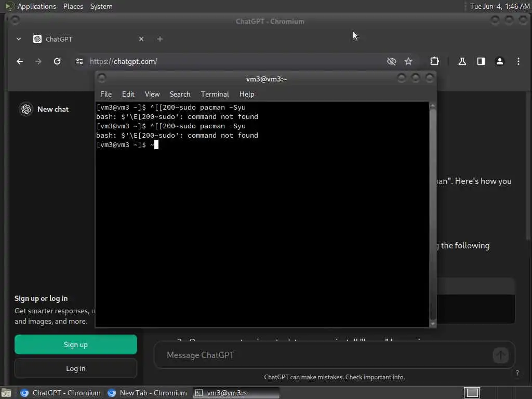Close the ChatGPT tab
Viewport: 532px width, 399px height.
click(x=141, y=39)
